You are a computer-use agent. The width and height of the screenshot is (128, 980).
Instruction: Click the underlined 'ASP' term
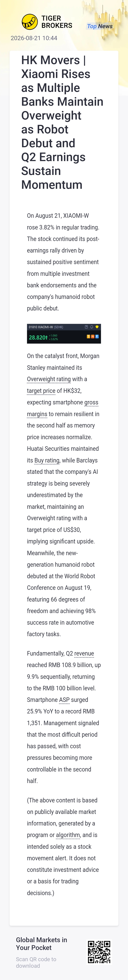[x=64, y=700]
